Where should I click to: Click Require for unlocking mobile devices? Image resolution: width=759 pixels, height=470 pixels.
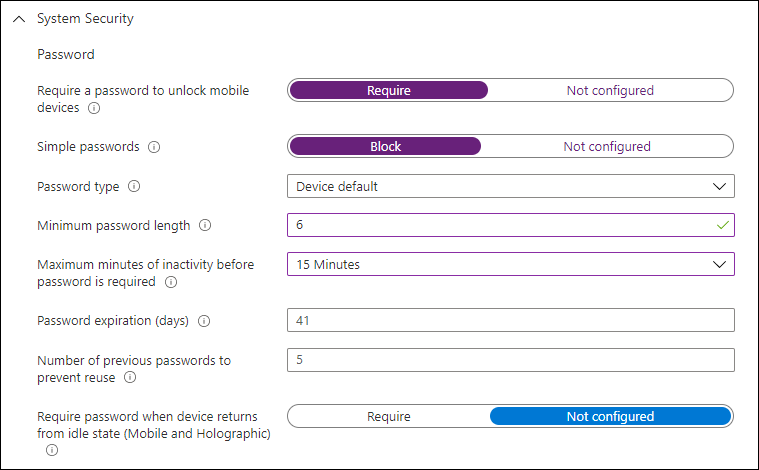point(388,91)
